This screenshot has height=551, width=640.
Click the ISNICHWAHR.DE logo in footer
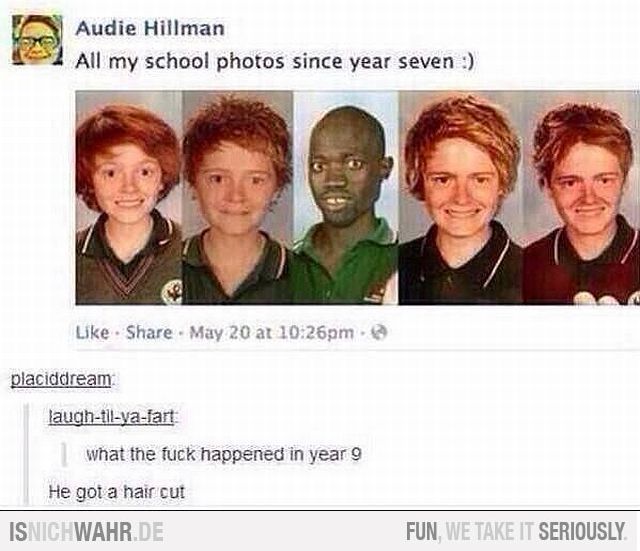[x=86, y=532]
